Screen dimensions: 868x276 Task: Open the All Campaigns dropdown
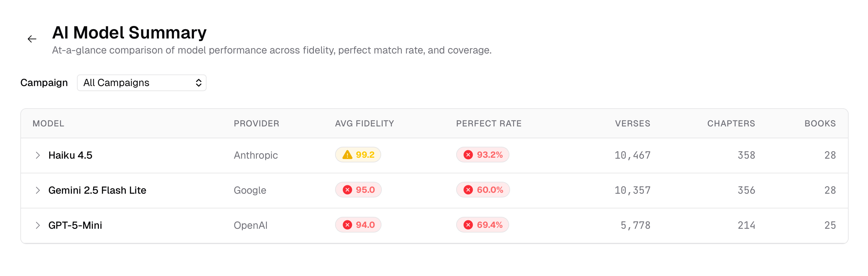pos(141,83)
